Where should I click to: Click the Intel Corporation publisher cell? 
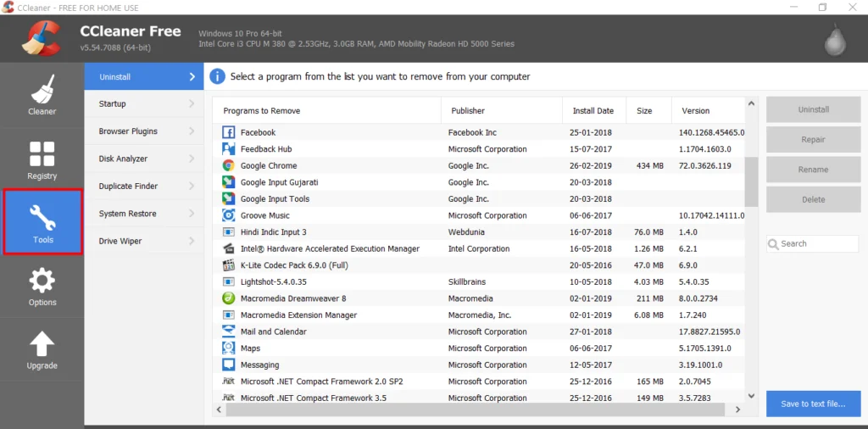click(479, 248)
